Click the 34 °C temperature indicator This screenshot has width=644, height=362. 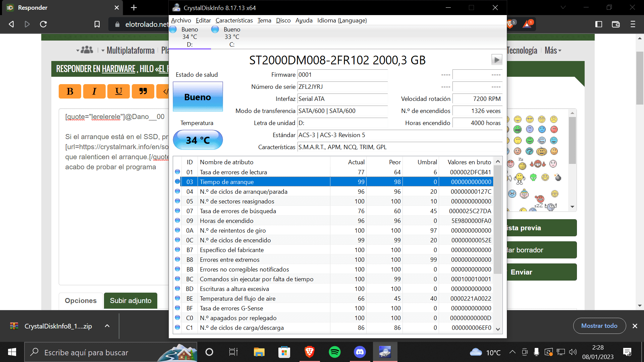pyautogui.click(x=198, y=140)
